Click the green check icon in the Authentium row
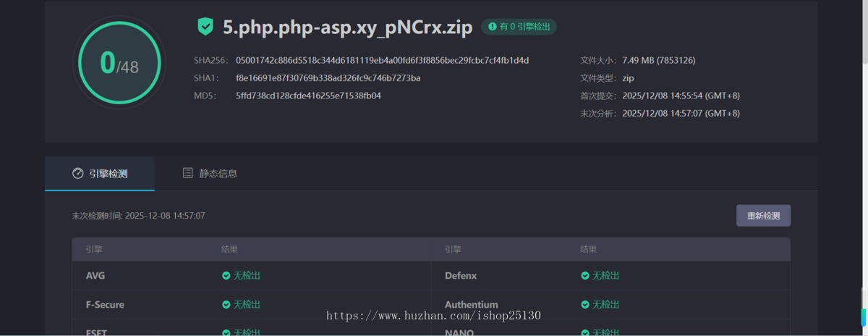The width and height of the screenshot is (868, 336). point(585,305)
